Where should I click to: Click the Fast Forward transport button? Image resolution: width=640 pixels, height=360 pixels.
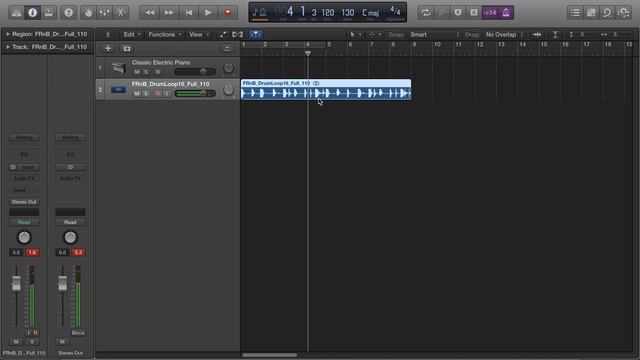(x=169, y=13)
